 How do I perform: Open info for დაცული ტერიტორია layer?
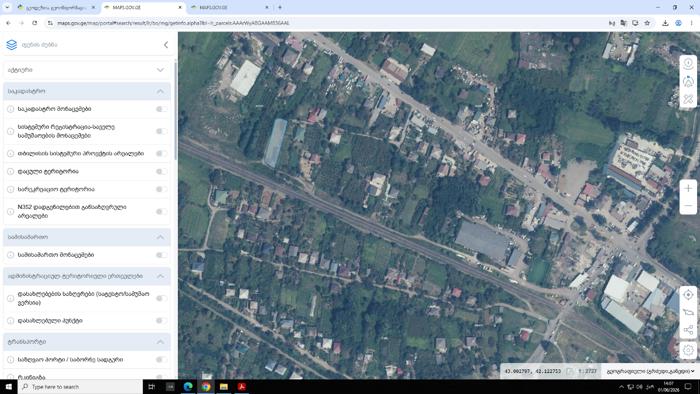(10, 171)
